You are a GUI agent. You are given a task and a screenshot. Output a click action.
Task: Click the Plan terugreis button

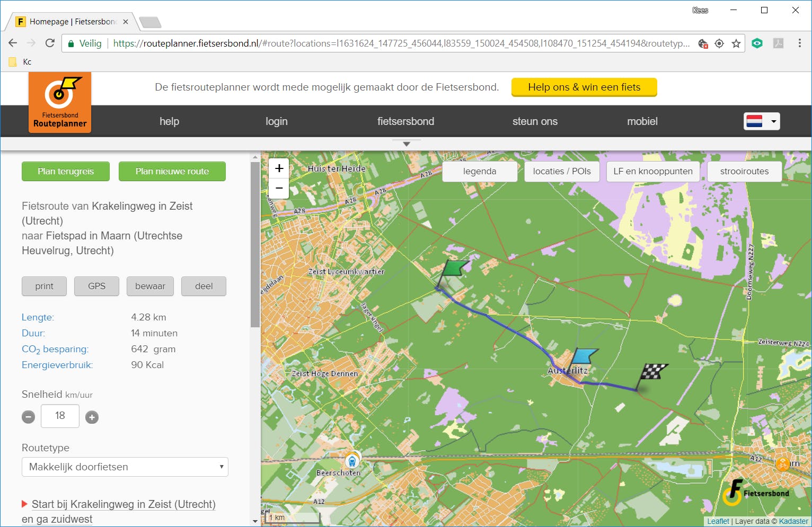click(66, 171)
